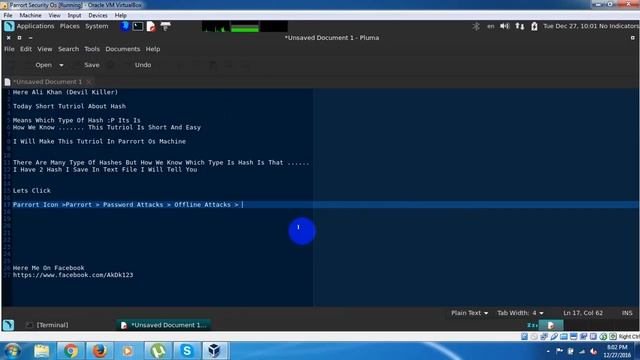Open uTorrent from taskbar
The height and width of the screenshot is (360, 640).
click(x=158, y=351)
